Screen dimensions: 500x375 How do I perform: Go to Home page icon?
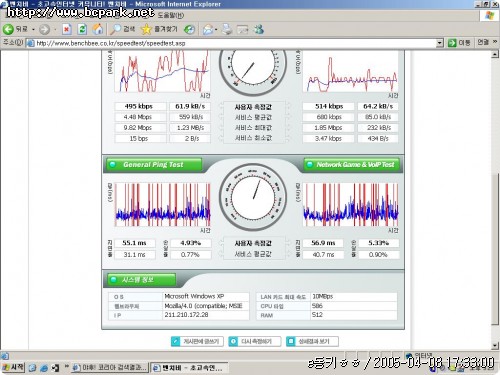tap(98, 30)
